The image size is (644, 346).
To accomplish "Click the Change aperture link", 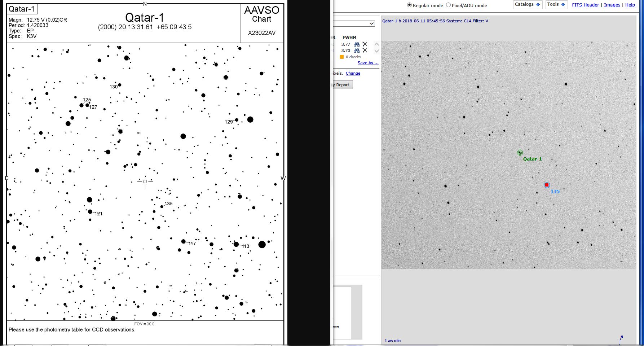I will [x=353, y=73].
